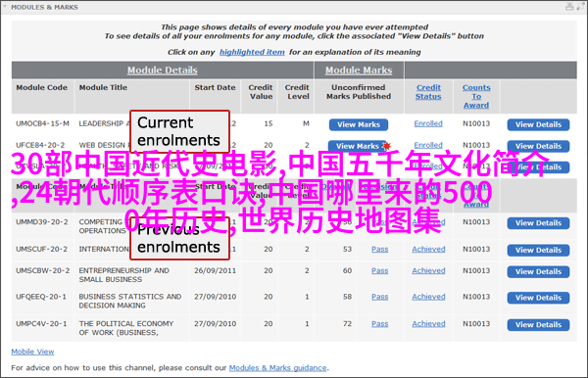View Details for UMSCUF-20-2
Viewport: 588px width, 378px height.
tap(538, 251)
